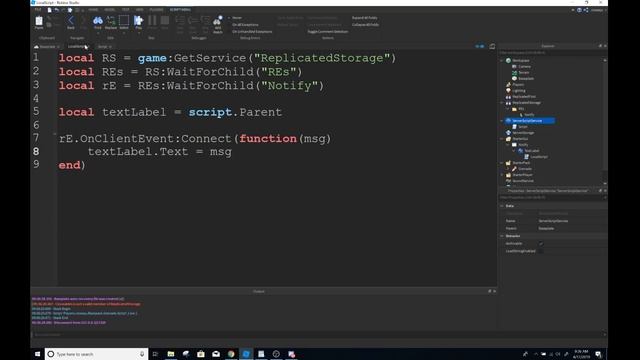The width and height of the screenshot is (640, 360).
Task: Click the Back navigation arrow icon
Action: [71, 21]
